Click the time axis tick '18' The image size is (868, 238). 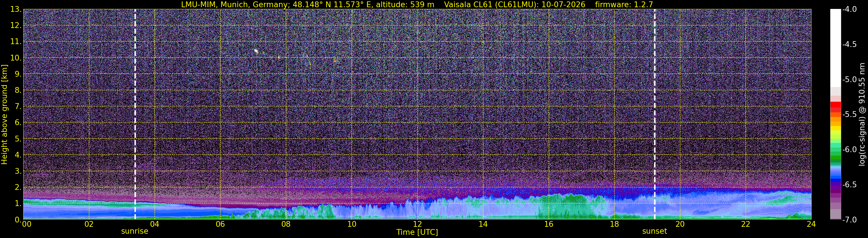coord(614,224)
